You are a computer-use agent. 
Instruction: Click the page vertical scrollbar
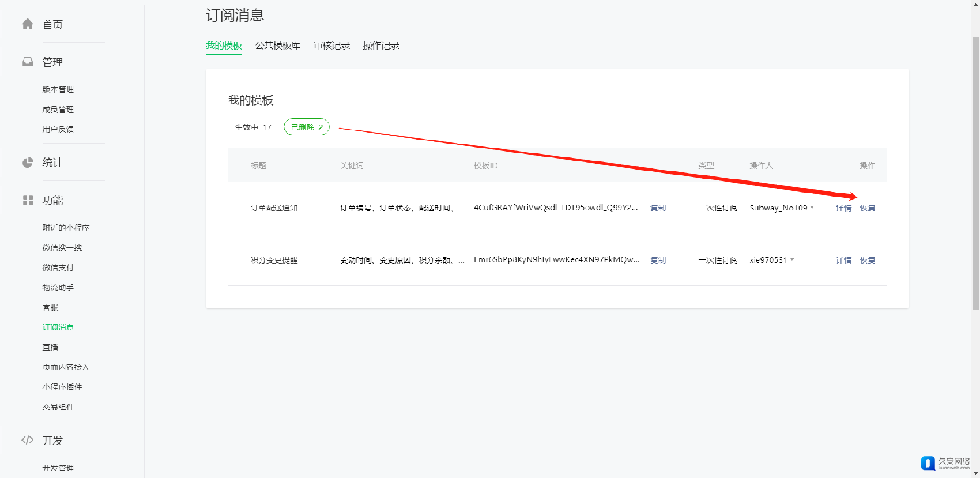975,173
